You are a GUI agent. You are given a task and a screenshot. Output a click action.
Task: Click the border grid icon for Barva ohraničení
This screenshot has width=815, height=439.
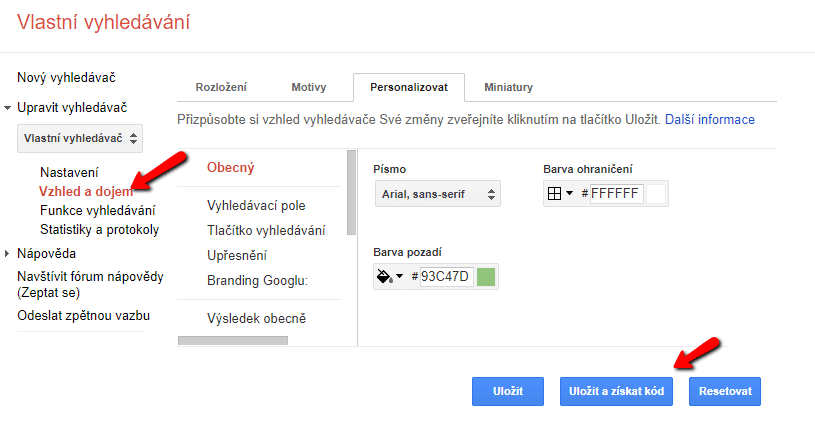tap(554, 194)
